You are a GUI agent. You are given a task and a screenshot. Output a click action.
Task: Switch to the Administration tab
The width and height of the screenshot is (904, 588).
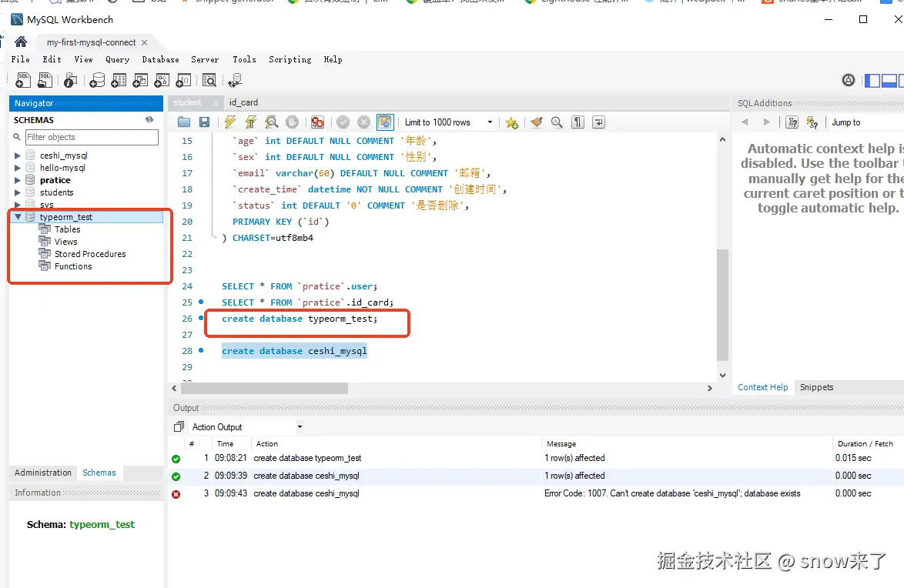42,473
